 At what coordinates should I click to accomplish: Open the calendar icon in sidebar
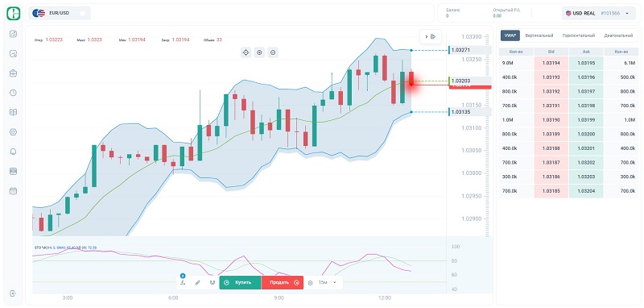[x=13, y=191]
